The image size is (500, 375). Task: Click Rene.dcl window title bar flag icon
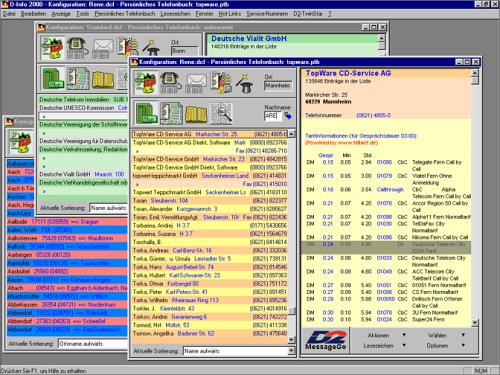(x=135, y=62)
